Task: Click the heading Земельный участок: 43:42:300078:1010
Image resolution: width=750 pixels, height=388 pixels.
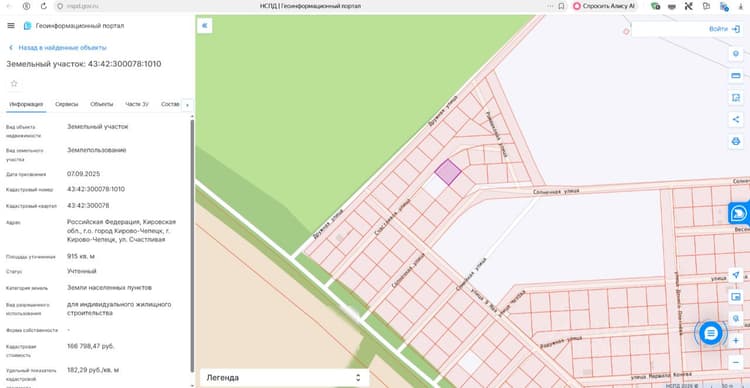Action: coord(84,64)
